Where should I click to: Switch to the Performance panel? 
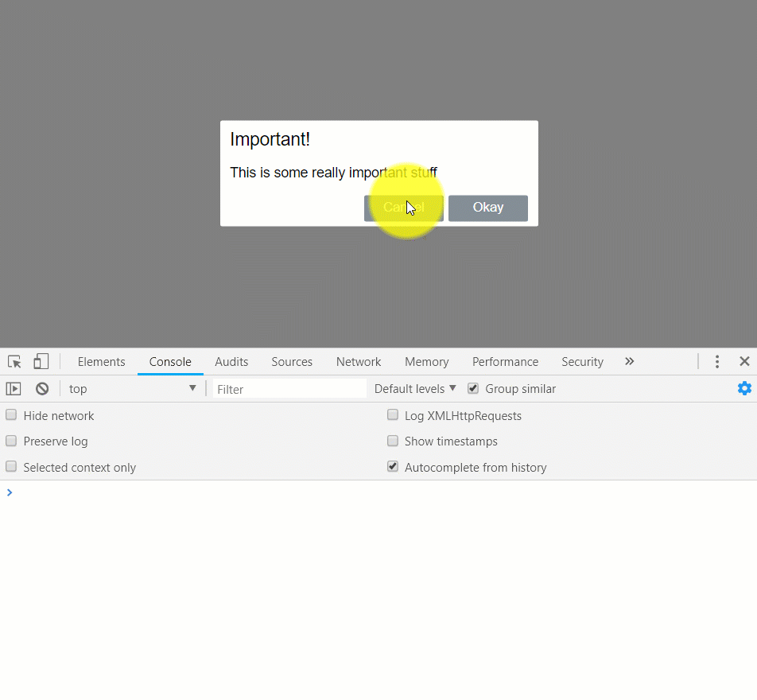505,361
